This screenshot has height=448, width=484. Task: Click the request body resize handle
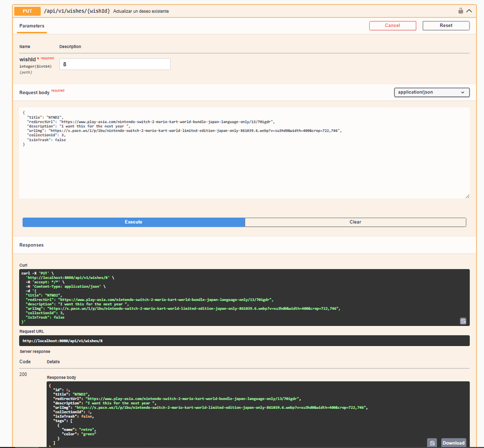coord(467,196)
